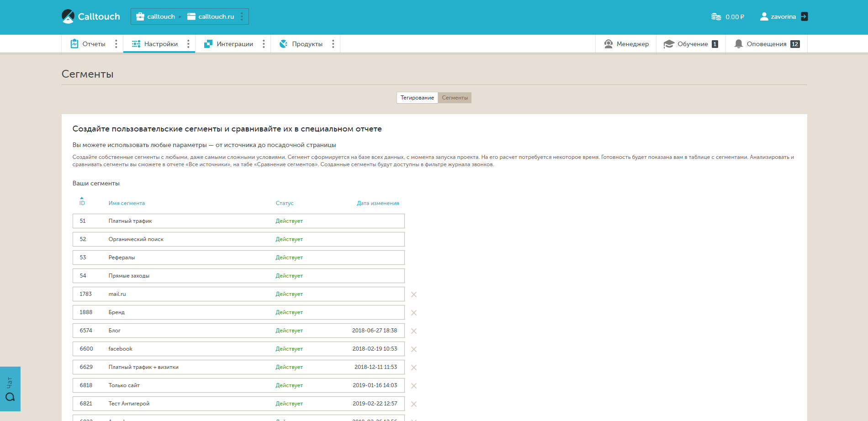Viewport: 868px width, 421px height.
Task: Delete the Только сайт segment
Action: tap(414, 386)
